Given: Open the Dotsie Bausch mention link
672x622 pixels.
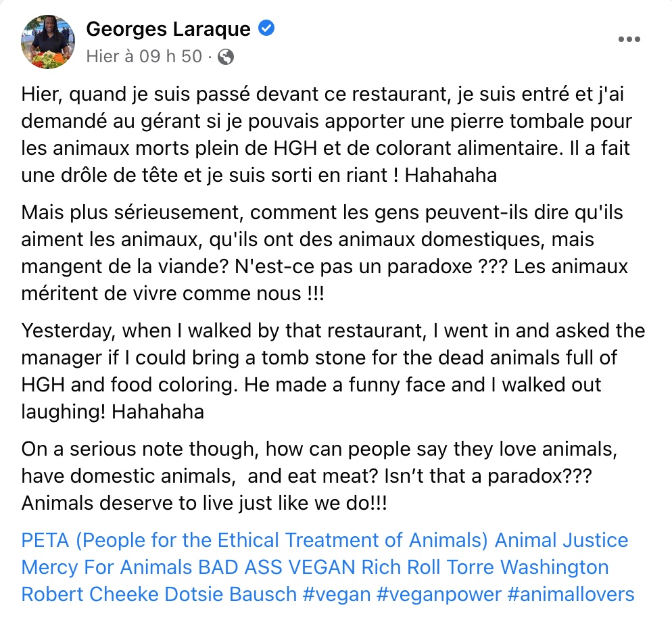Looking at the screenshot, I should click(x=231, y=594).
